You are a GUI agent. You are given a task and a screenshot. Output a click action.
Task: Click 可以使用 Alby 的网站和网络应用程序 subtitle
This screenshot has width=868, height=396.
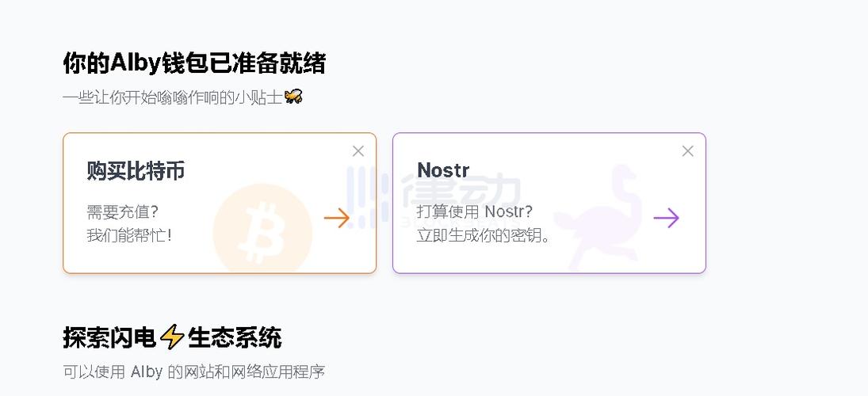[194, 371]
